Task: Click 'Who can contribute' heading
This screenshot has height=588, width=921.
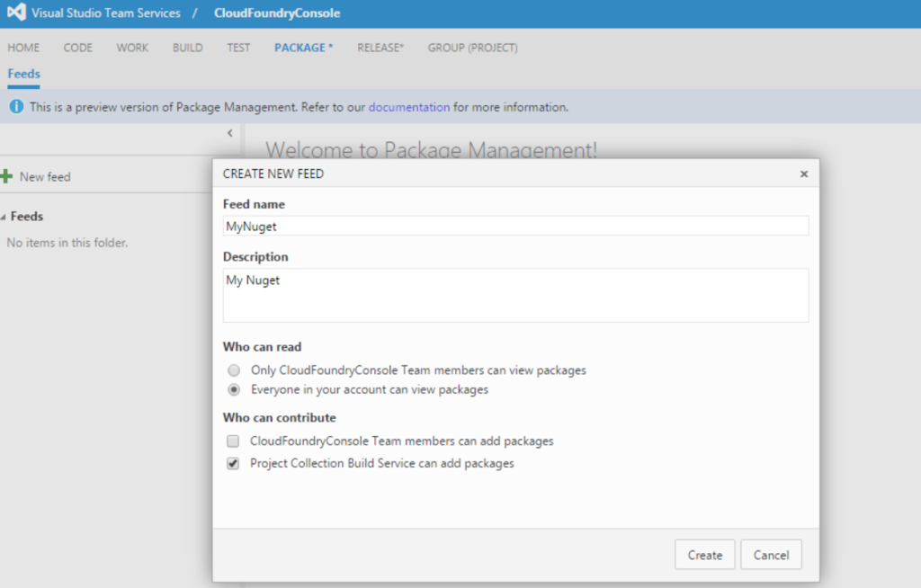Action: point(280,418)
